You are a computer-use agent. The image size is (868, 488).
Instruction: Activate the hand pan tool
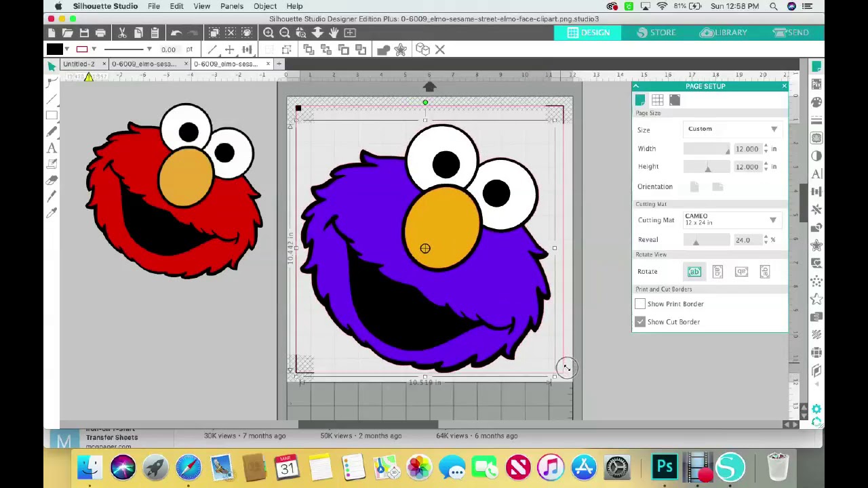(334, 33)
